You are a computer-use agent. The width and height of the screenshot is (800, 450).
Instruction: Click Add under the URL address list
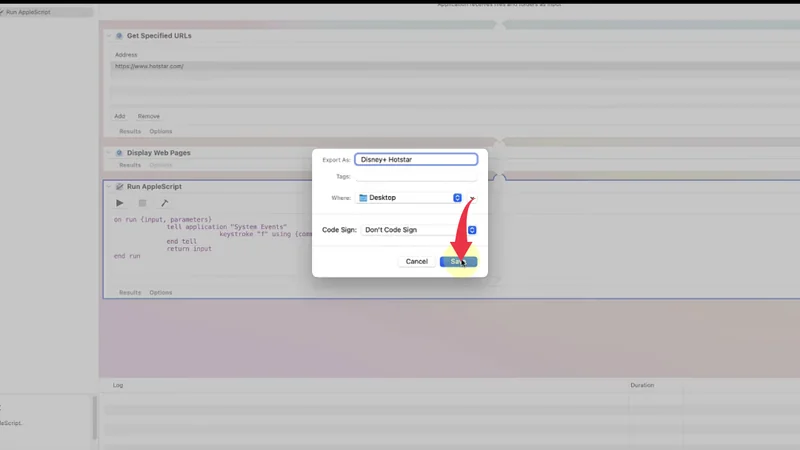(120, 116)
